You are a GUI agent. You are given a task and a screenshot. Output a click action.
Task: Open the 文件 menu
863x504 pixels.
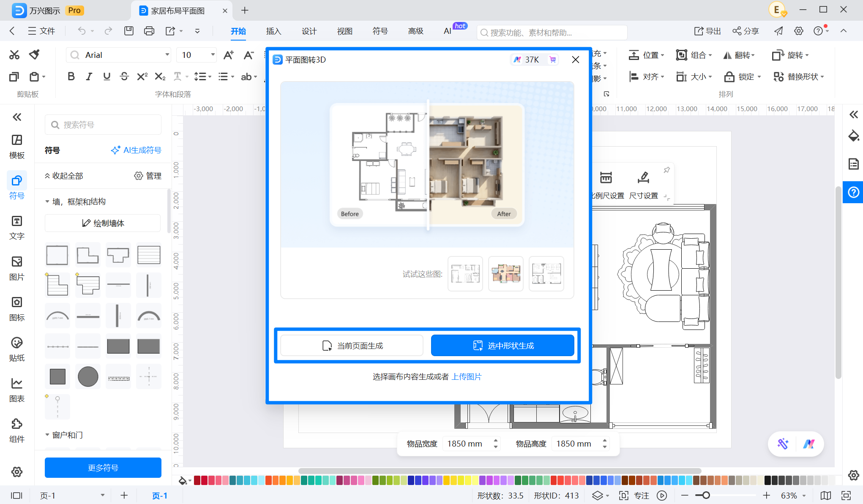(41, 31)
